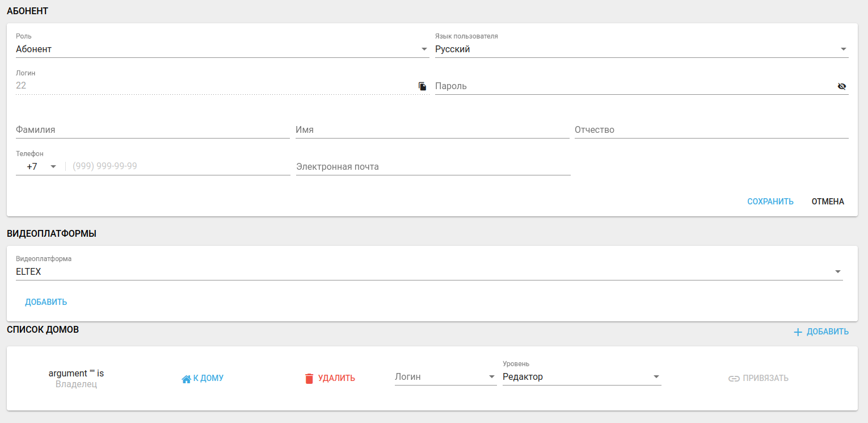
Task: Click the trash icon to delete house
Action: point(309,379)
